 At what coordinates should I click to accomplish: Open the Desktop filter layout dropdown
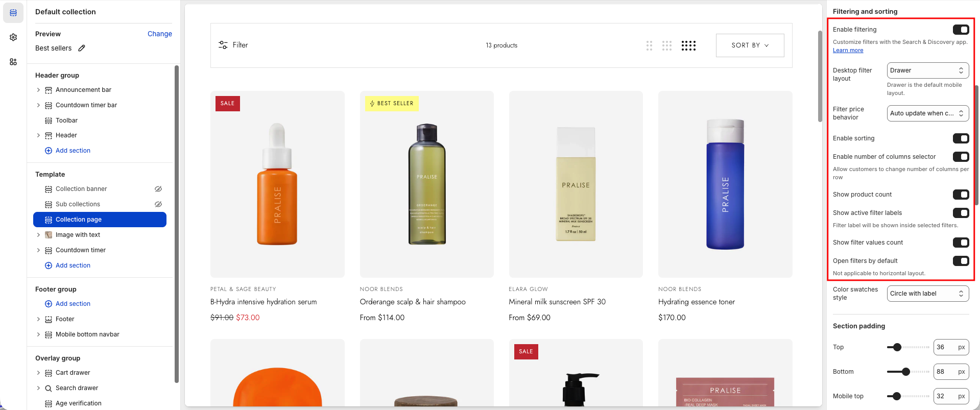coord(927,70)
